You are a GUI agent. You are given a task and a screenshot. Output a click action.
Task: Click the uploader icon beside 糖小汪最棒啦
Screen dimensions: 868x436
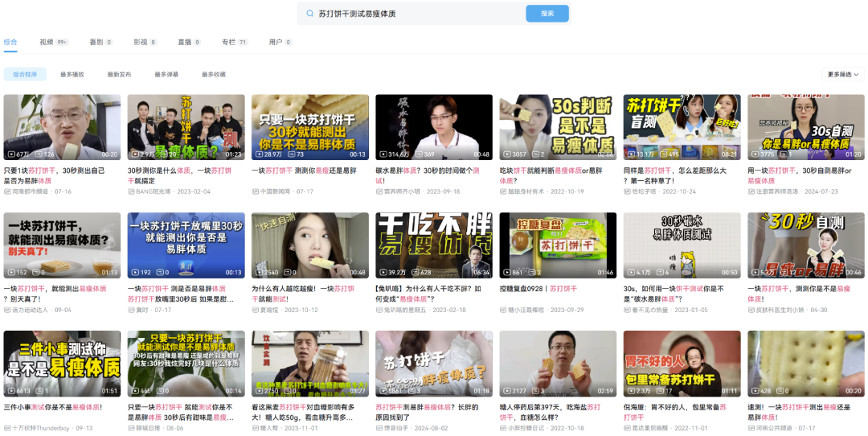coord(502,310)
